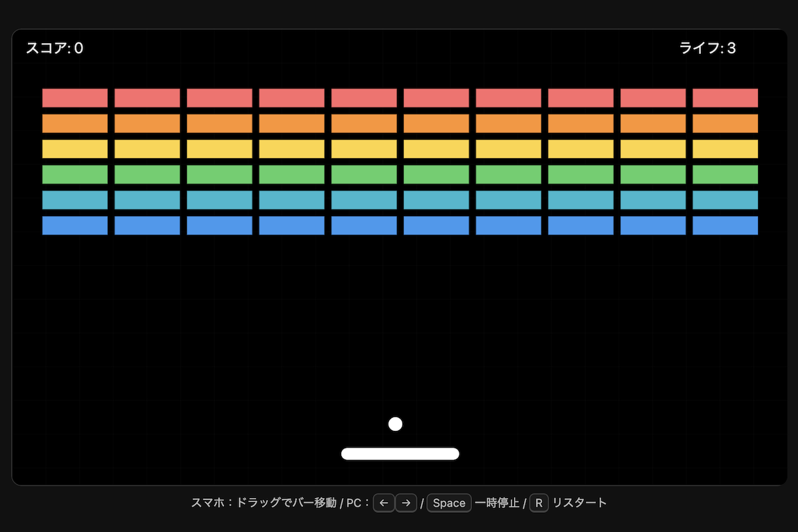Click the empty black play area below the bricks
The width and height of the screenshot is (798, 532).
(x=399, y=319)
